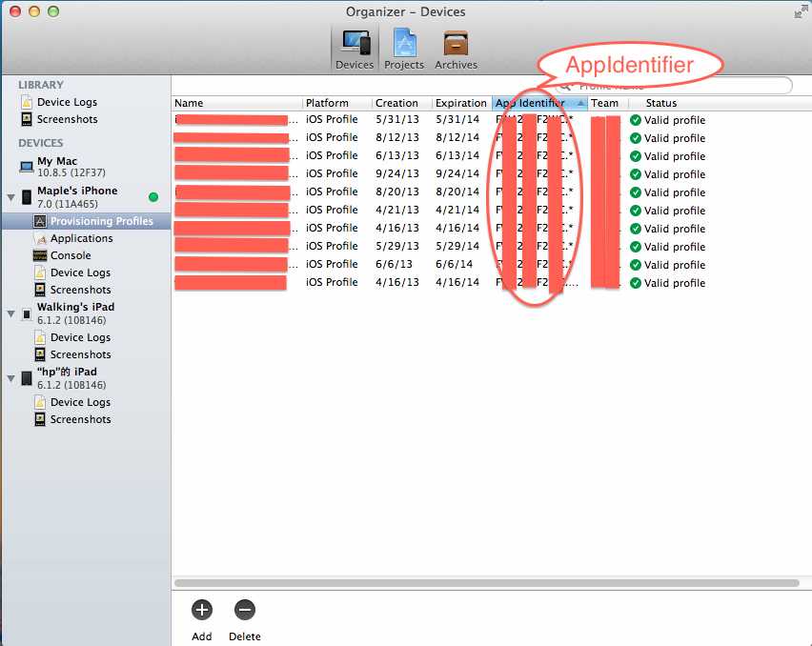Sort by Expiration column header
The width and height of the screenshot is (812, 646).
(462, 103)
